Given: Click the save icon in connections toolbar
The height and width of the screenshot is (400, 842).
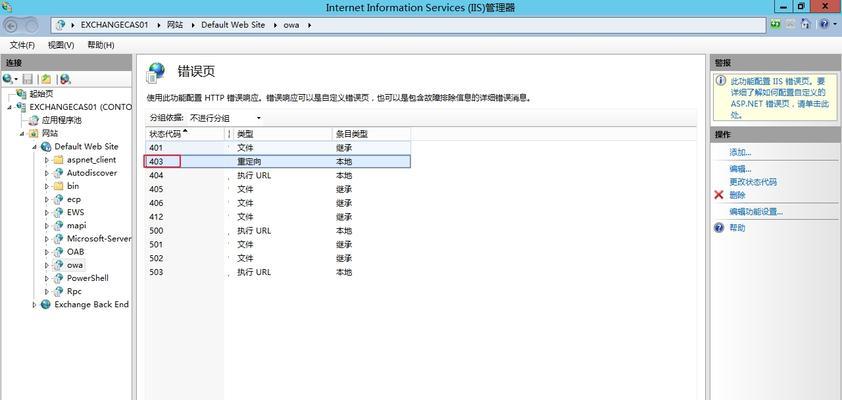Looking at the screenshot, I should tap(27, 79).
